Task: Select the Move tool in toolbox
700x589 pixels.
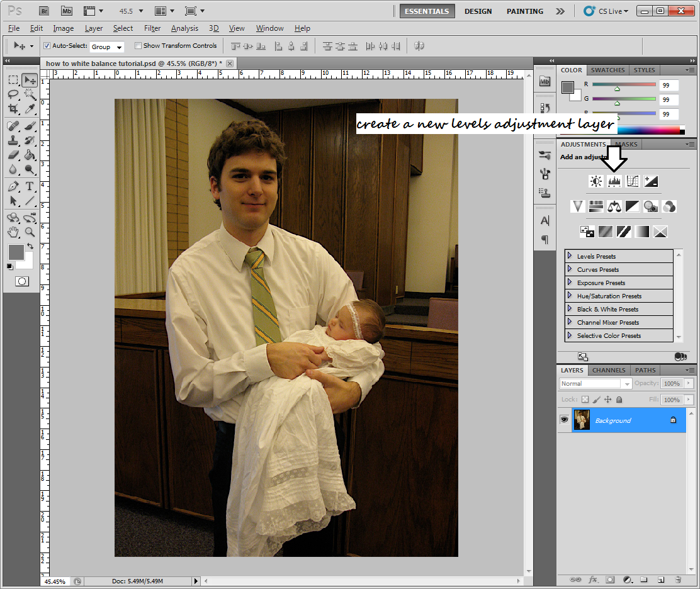Action: (30, 81)
